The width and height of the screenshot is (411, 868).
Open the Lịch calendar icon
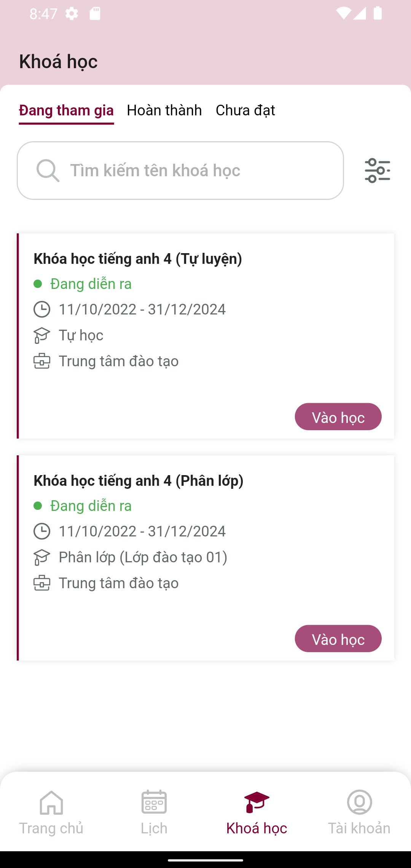pyautogui.click(x=154, y=802)
